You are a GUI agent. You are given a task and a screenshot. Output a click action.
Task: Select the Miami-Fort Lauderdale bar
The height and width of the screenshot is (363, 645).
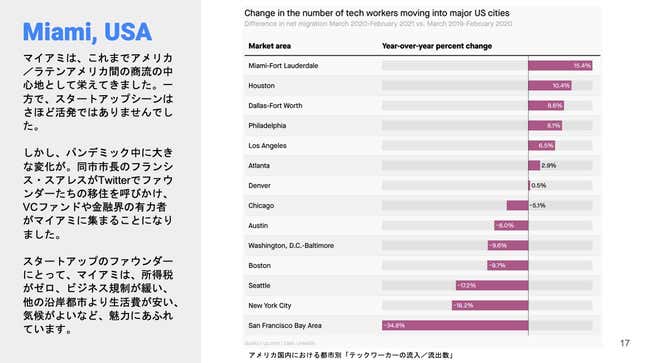point(560,65)
